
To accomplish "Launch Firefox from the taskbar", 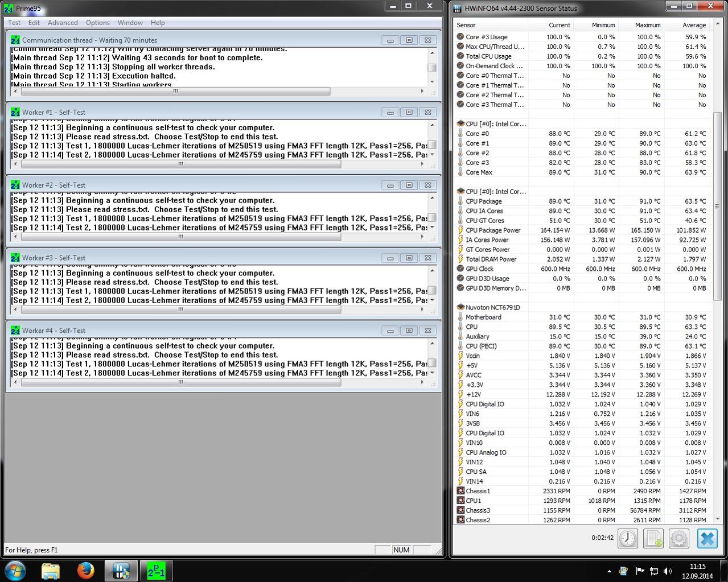I will coord(86,570).
